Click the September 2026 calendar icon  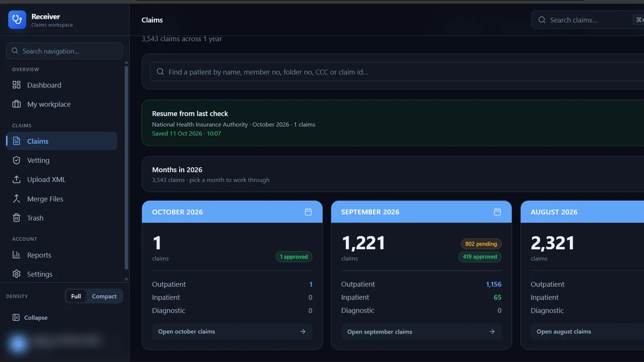click(x=497, y=212)
